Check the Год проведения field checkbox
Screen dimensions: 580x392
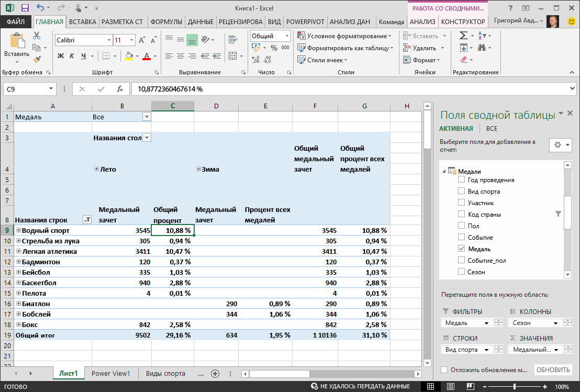[461, 180]
